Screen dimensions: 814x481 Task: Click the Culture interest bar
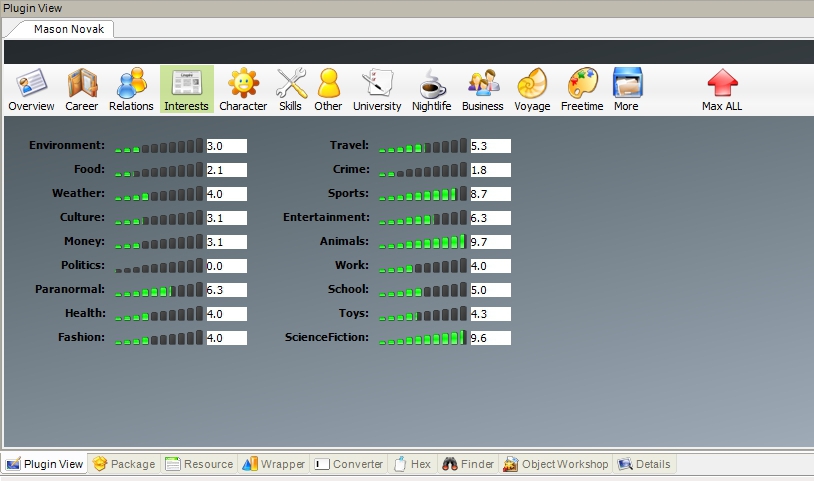pos(159,217)
